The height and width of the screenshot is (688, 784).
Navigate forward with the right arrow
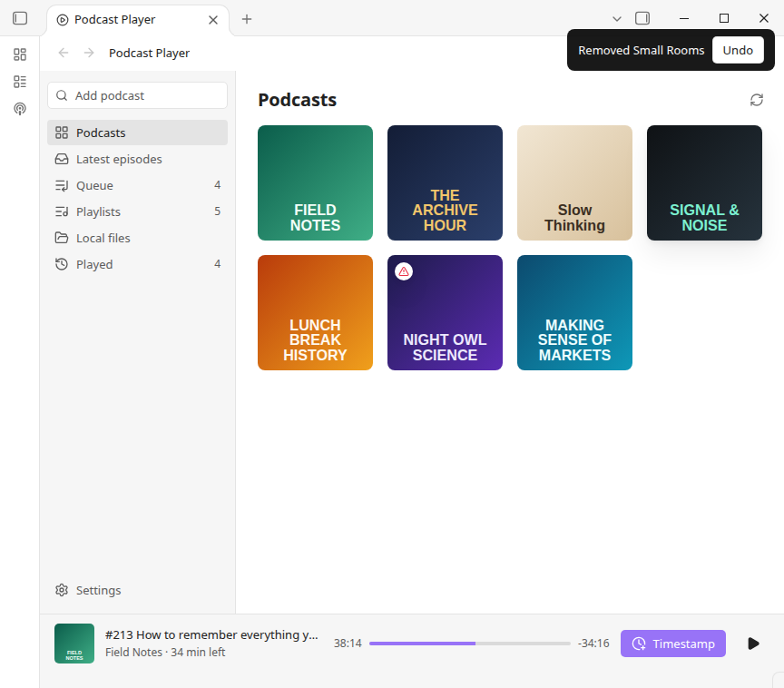[89, 53]
